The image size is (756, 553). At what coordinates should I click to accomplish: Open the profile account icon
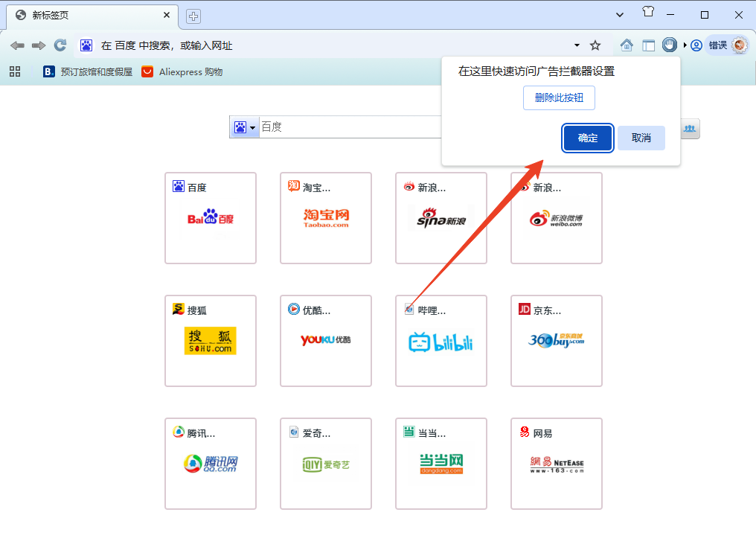695,45
